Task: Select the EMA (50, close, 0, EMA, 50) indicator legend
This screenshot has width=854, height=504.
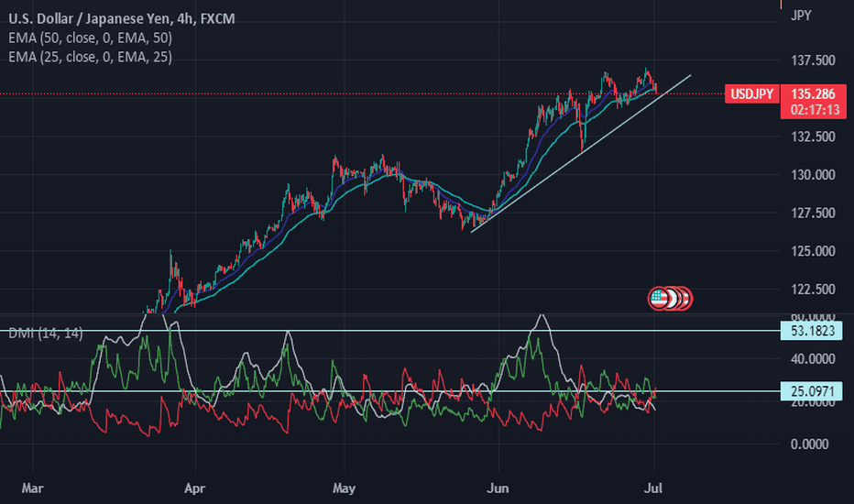Action: pos(91,38)
